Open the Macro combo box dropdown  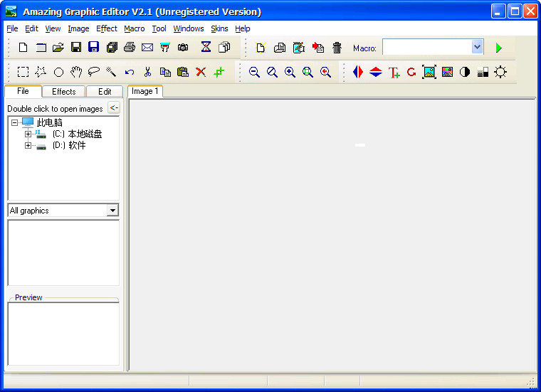[477, 47]
